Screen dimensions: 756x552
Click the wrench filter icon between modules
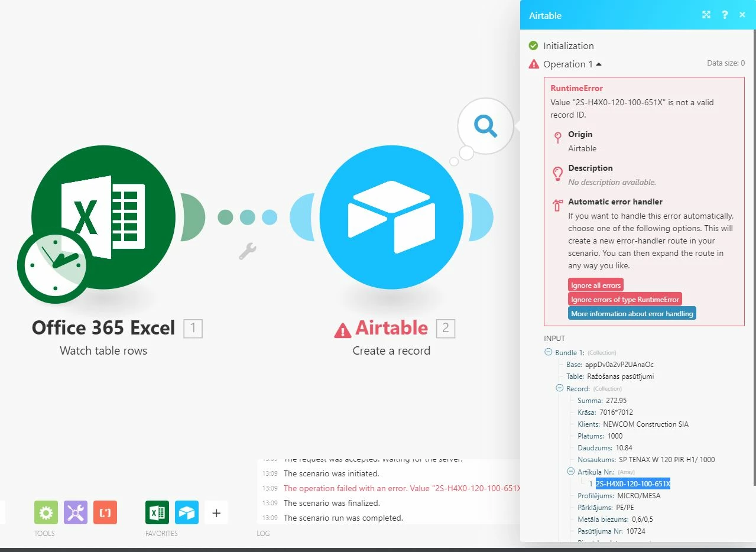coord(248,252)
